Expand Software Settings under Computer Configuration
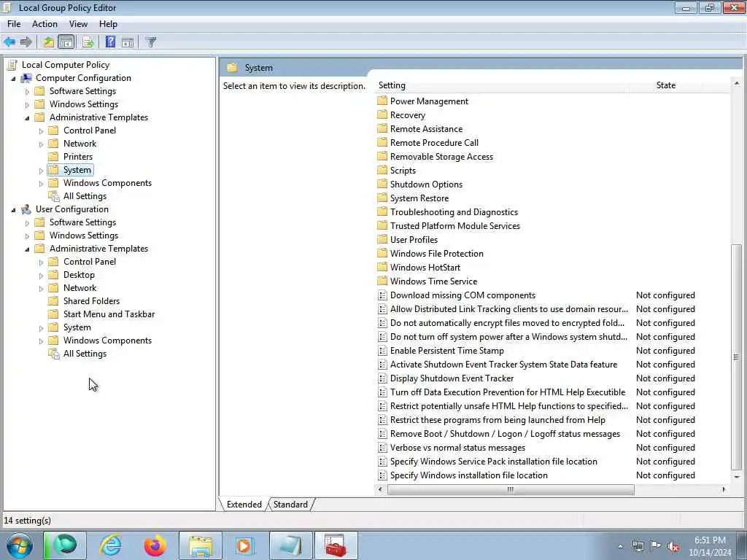747x560 pixels. click(27, 91)
